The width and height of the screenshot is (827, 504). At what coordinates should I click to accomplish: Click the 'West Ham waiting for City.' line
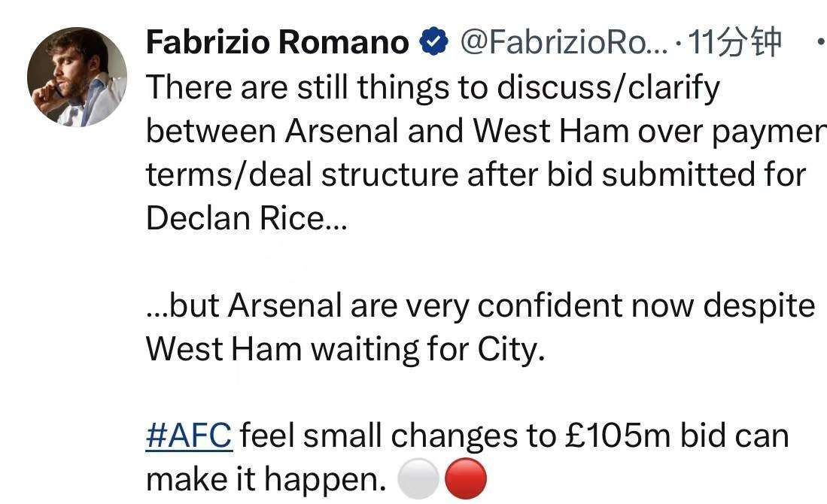[x=345, y=349]
